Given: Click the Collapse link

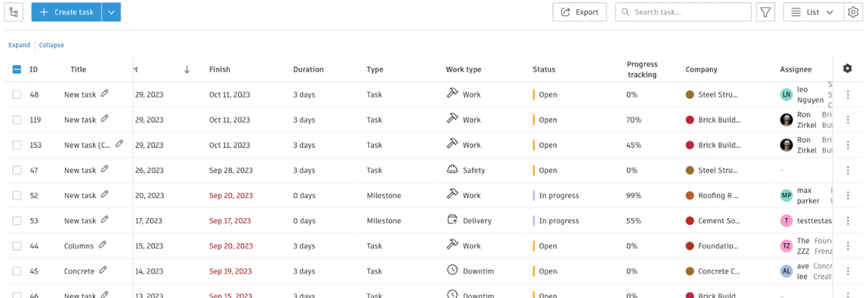Looking at the screenshot, I should click(x=52, y=45).
